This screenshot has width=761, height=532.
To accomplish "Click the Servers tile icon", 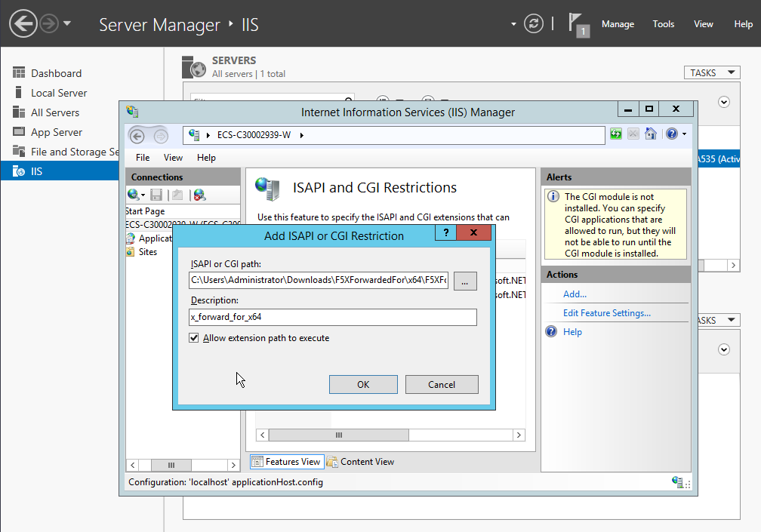I will (x=193, y=67).
